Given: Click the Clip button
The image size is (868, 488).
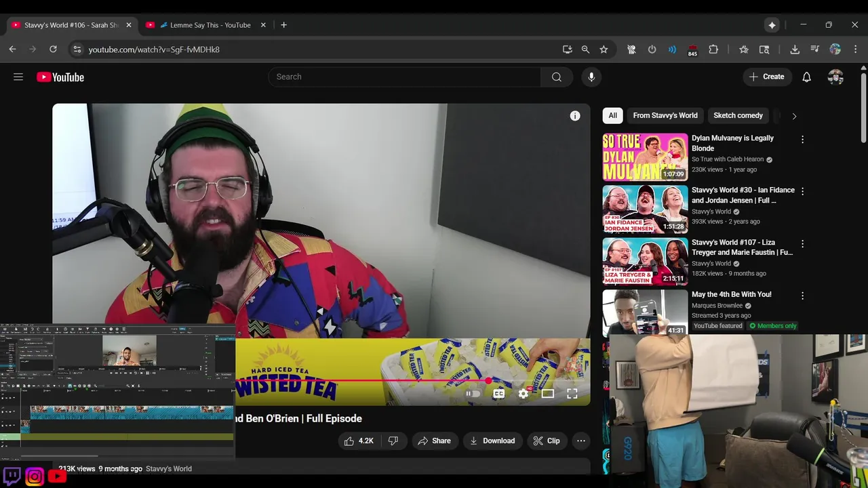Looking at the screenshot, I should point(547,441).
